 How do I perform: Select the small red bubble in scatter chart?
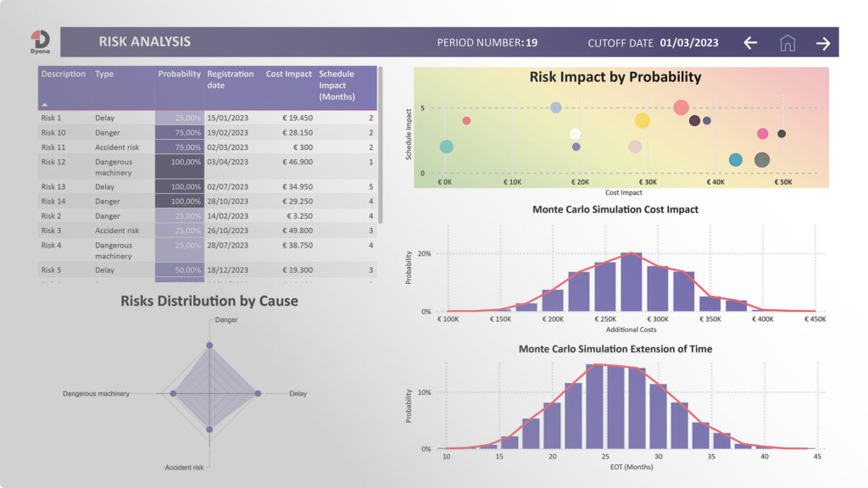point(467,120)
